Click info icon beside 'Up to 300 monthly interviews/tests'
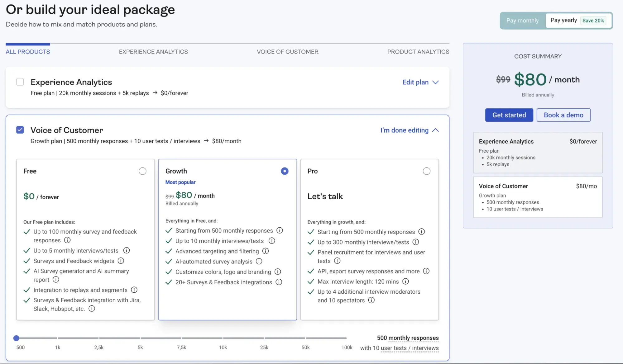This screenshot has height=364, width=623. coord(416,242)
